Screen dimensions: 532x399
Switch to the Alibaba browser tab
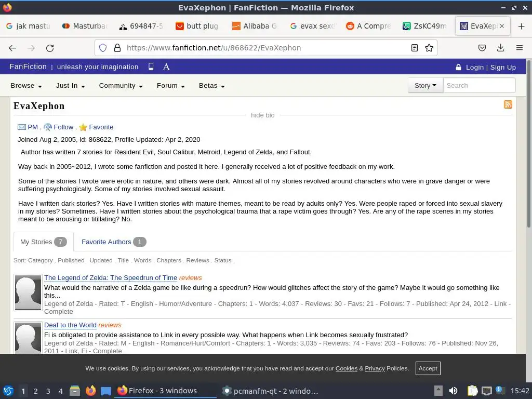(x=255, y=26)
